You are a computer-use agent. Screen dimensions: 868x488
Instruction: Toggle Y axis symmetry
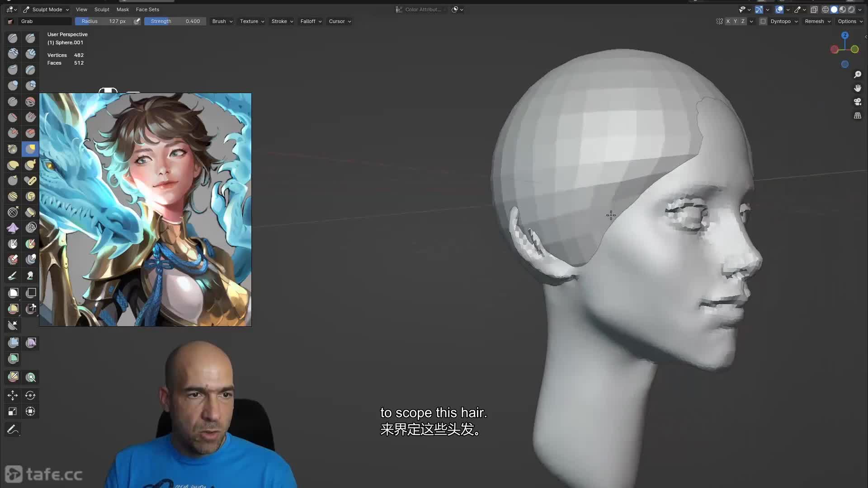tap(735, 21)
